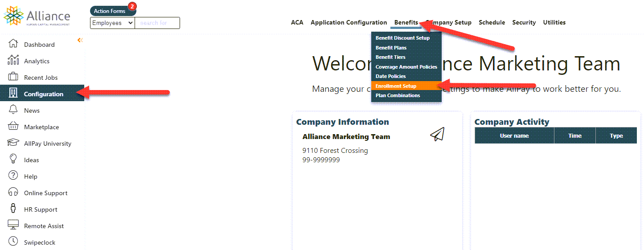Image resolution: width=644 pixels, height=250 pixels.
Task: Open the Security menu
Action: pyautogui.click(x=524, y=22)
